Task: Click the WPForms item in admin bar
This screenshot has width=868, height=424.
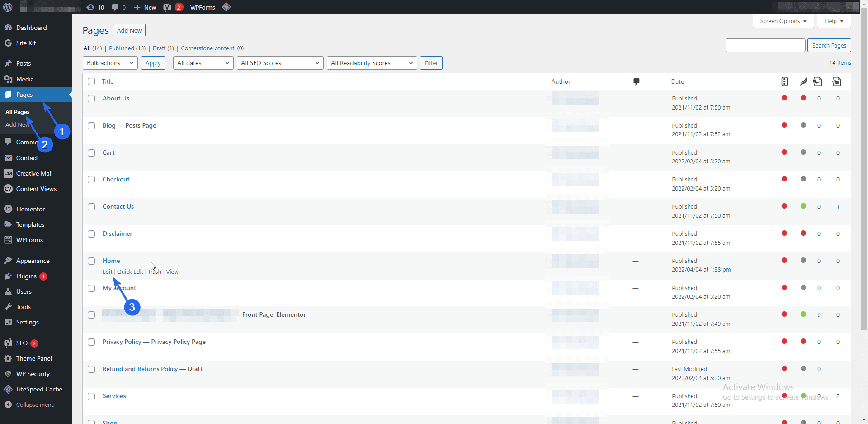Action: pos(203,7)
